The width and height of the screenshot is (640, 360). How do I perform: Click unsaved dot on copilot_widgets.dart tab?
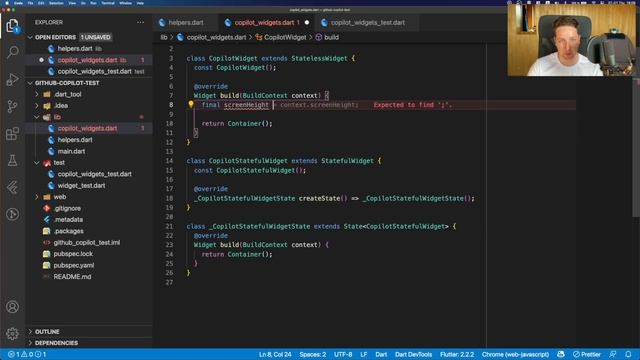coord(307,22)
